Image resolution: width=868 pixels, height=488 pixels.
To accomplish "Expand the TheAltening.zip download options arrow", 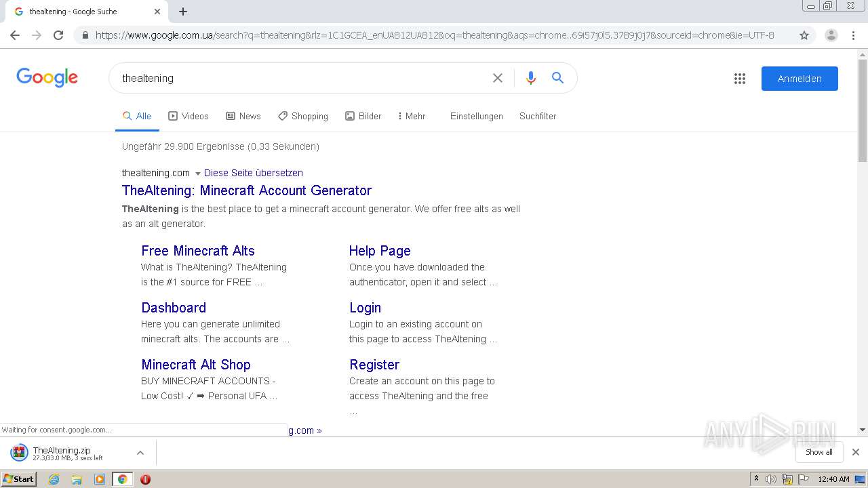I will pyautogui.click(x=140, y=453).
